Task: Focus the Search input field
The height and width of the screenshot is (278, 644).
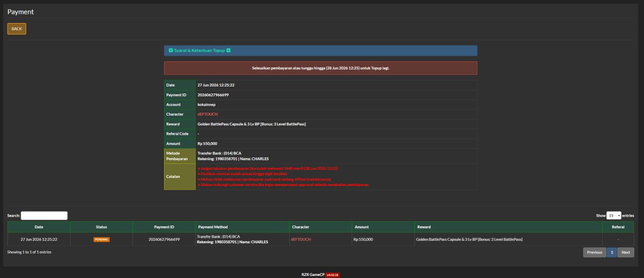Action: [44, 216]
